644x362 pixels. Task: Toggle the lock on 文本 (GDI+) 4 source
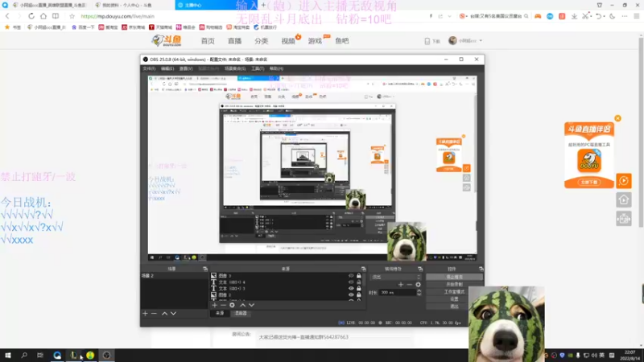coord(358,282)
